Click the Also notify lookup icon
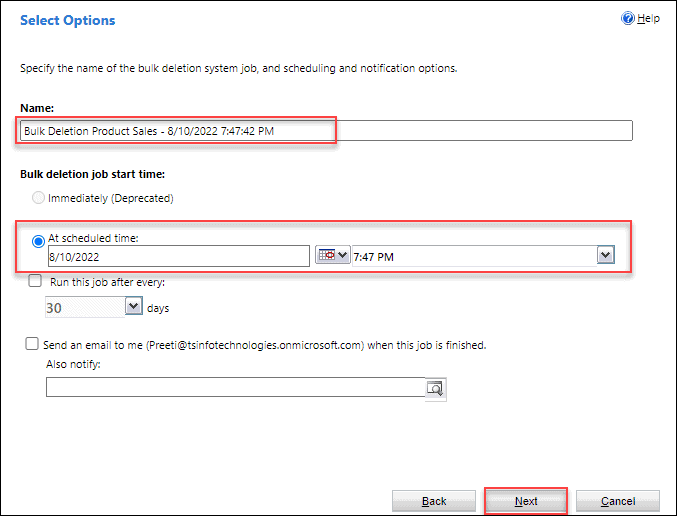Image resolution: width=677 pixels, height=516 pixels. pos(435,389)
